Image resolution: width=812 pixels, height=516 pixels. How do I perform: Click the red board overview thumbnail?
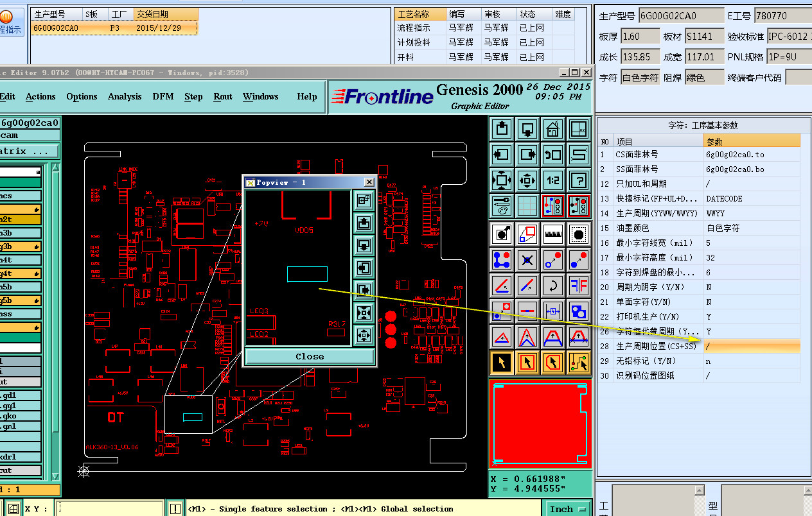pos(540,423)
